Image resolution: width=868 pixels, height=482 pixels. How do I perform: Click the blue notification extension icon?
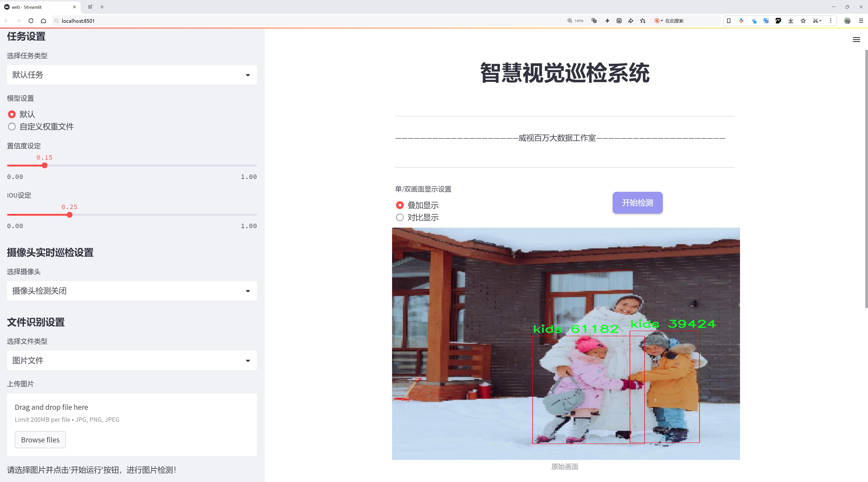(x=754, y=21)
